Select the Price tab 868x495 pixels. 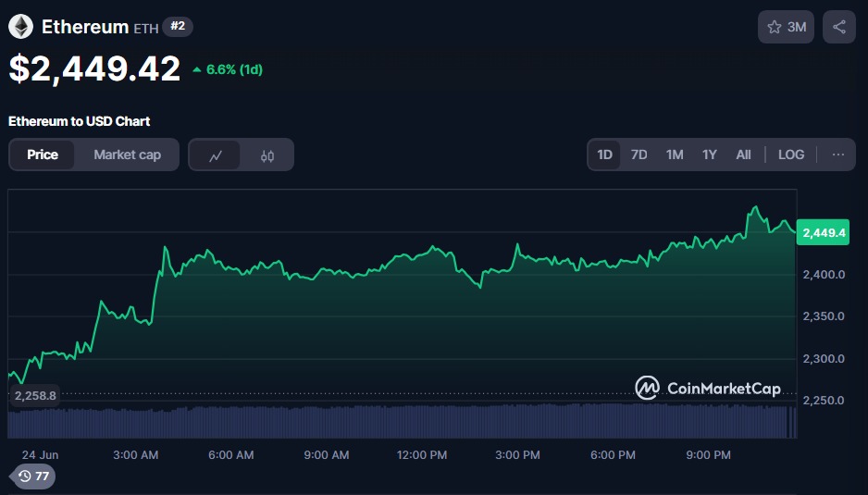tap(43, 155)
